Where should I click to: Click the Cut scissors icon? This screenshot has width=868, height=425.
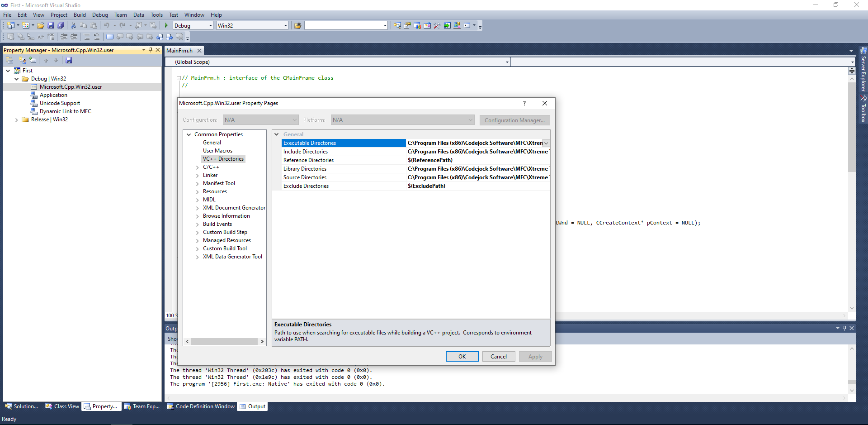[x=73, y=26]
